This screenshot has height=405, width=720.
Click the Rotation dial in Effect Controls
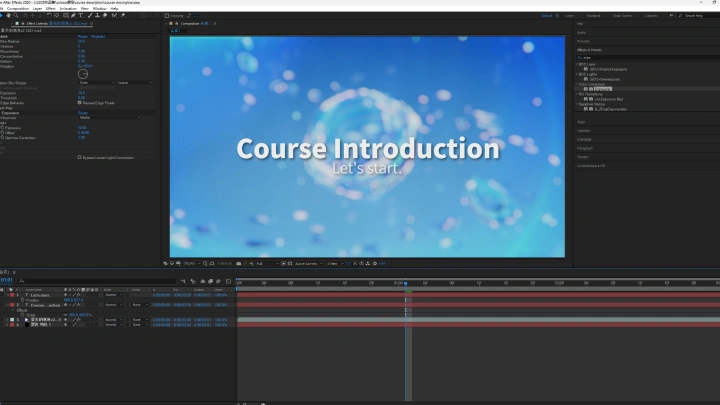pos(83,74)
